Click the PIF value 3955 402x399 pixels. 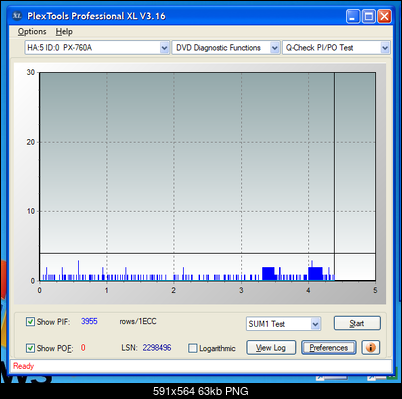[x=89, y=321]
